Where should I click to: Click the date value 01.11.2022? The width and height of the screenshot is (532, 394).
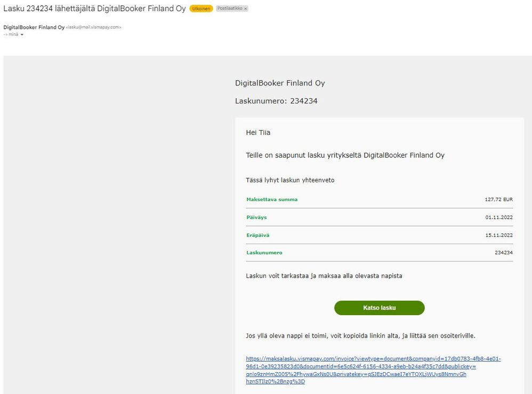[499, 218]
